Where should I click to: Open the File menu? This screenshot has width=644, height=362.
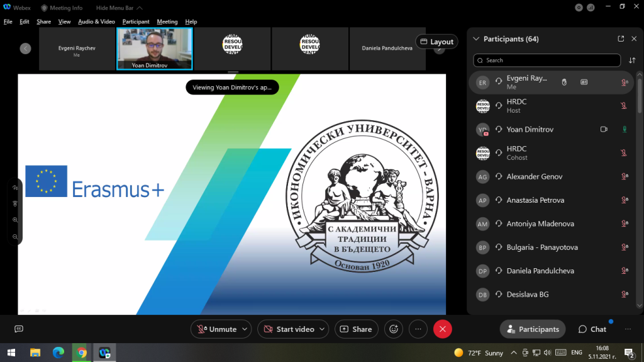[8, 21]
